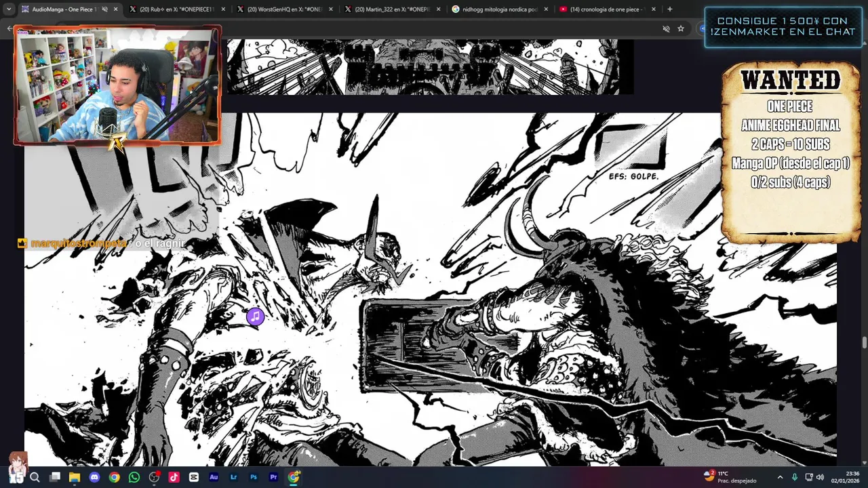Open WhatsApp from the taskbar
868x488 pixels.
pos(134,477)
